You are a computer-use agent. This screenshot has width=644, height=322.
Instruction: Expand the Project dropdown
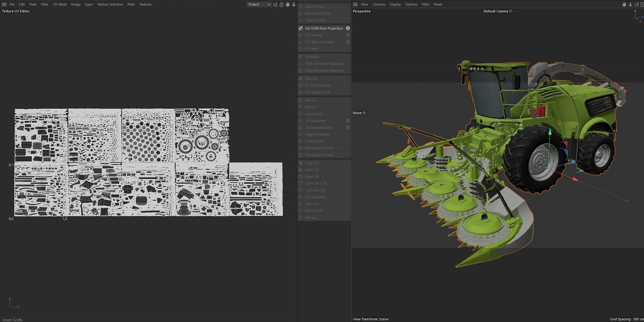pyautogui.click(x=259, y=4)
